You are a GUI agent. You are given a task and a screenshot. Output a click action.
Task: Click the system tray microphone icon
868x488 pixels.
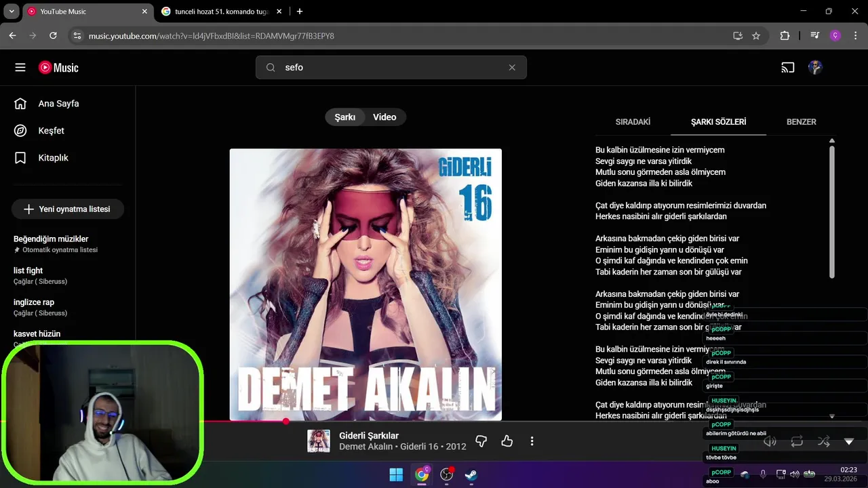point(763,474)
